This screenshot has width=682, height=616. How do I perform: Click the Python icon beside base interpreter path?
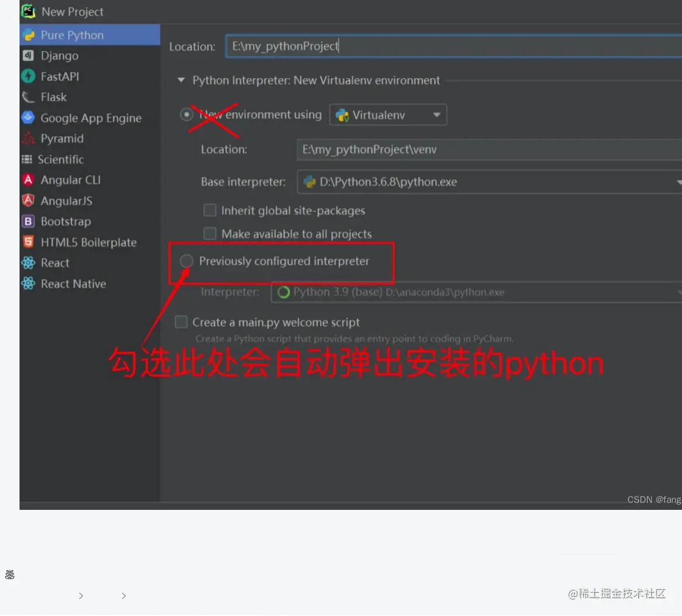pyautogui.click(x=309, y=182)
